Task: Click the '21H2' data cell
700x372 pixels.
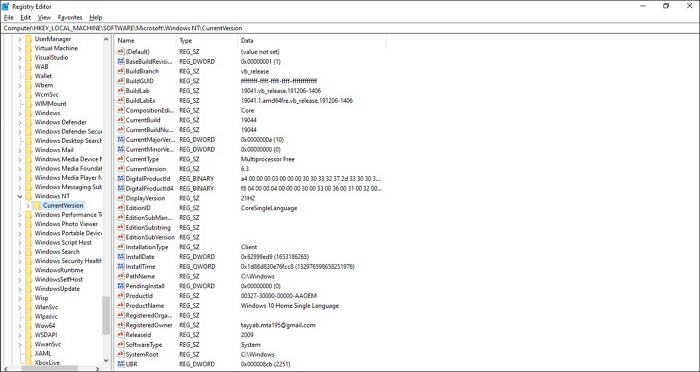Action: point(247,198)
